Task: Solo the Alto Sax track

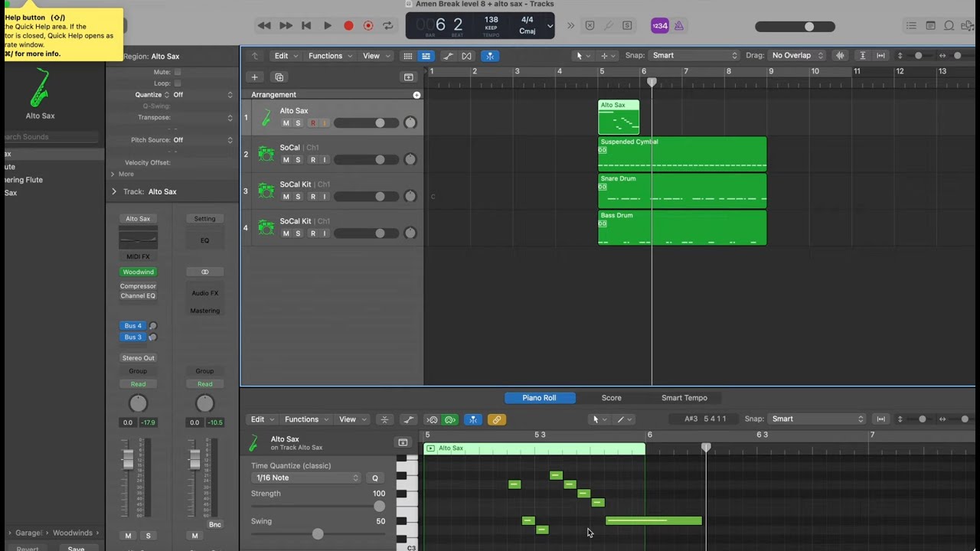Action: point(298,123)
